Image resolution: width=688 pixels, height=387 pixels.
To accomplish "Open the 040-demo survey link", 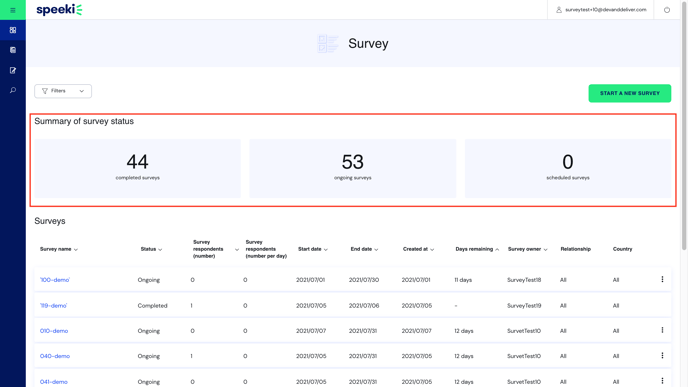I will (x=55, y=356).
